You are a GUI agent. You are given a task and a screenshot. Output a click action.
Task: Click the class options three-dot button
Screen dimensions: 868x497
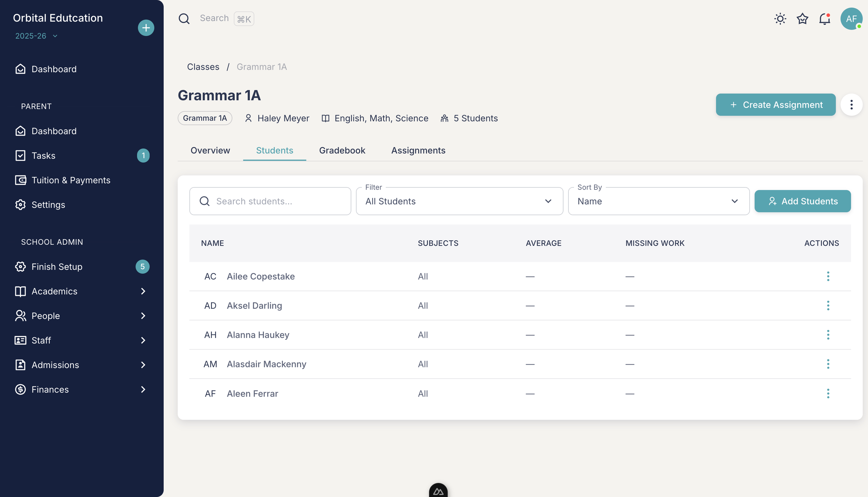click(x=851, y=104)
